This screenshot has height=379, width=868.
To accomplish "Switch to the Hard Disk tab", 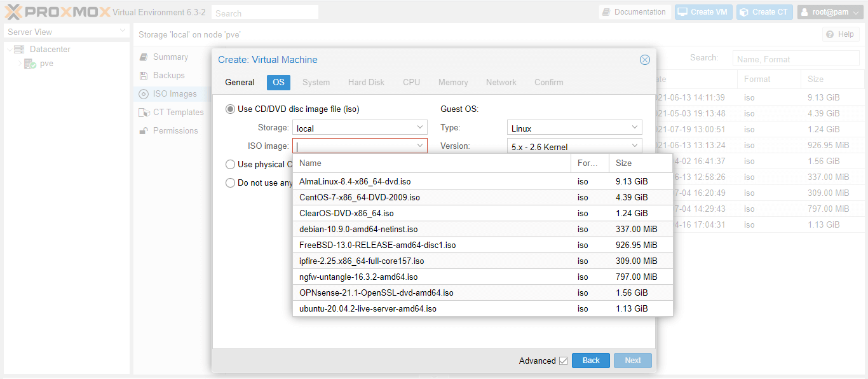I will (x=366, y=82).
